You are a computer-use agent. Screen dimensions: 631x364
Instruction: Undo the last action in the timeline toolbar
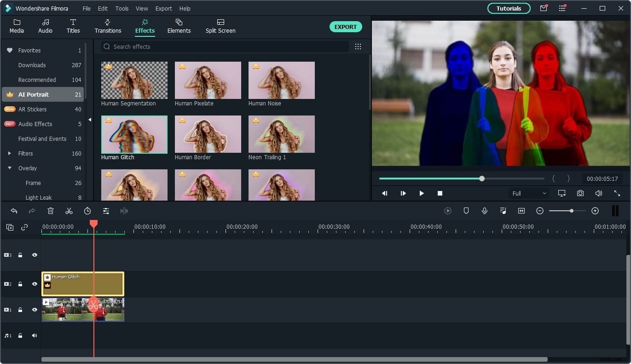(x=14, y=211)
